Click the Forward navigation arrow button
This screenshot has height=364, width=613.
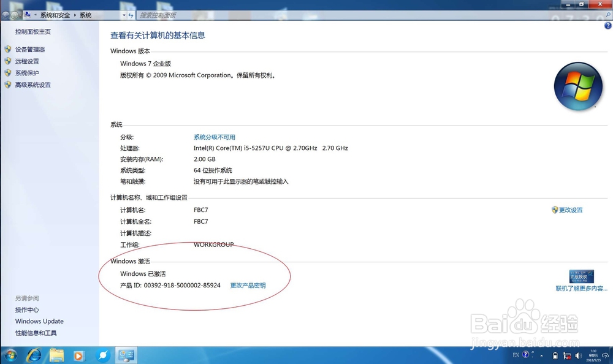15,15
